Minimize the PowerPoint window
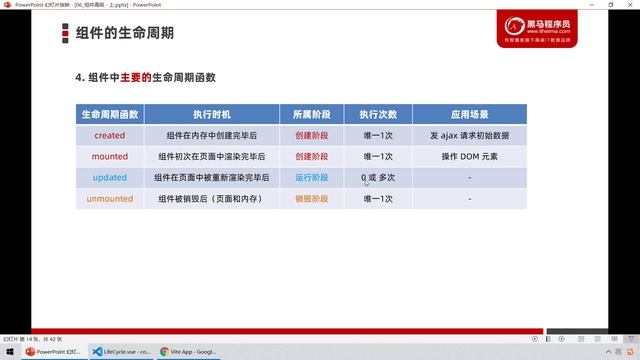640x360 pixels. tap(592, 4)
